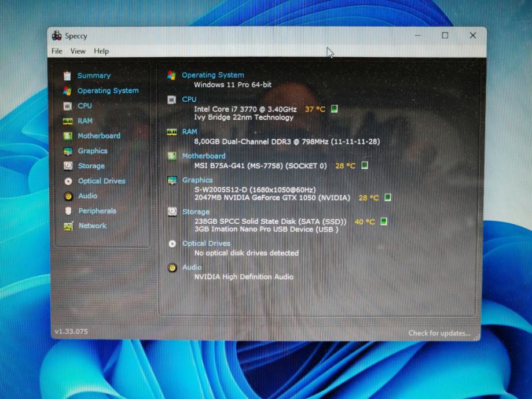Click the GPU temperature indicator beside GTX 1050
The width and height of the screenshot is (532, 399).
tap(387, 197)
